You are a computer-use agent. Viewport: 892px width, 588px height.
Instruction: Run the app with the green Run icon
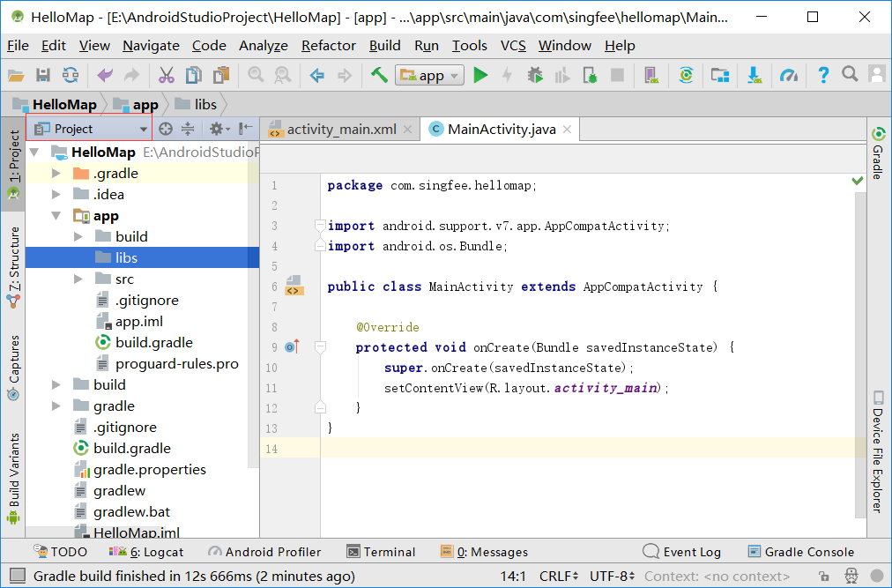[x=480, y=75]
